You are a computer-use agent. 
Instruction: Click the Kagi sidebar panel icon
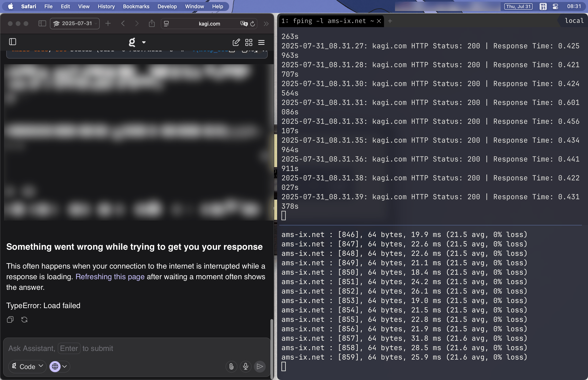(13, 42)
